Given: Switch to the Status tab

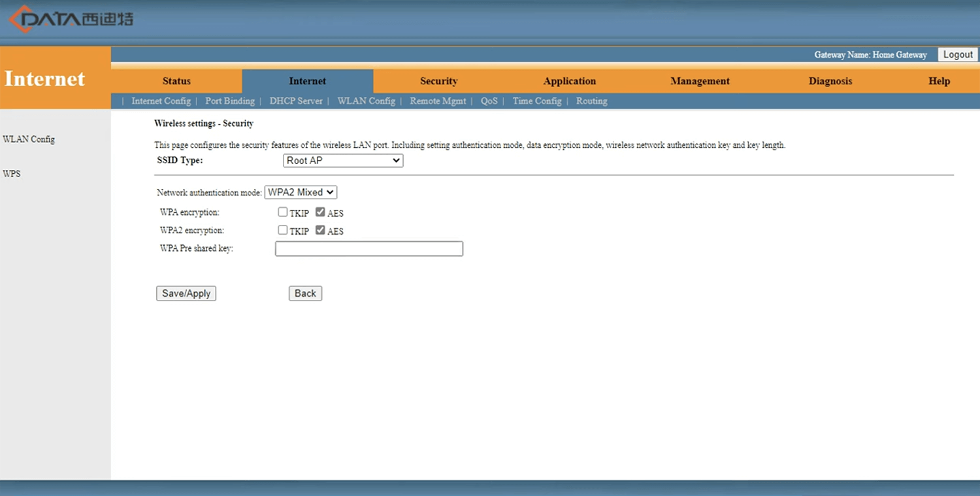Looking at the screenshot, I should click(176, 81).
